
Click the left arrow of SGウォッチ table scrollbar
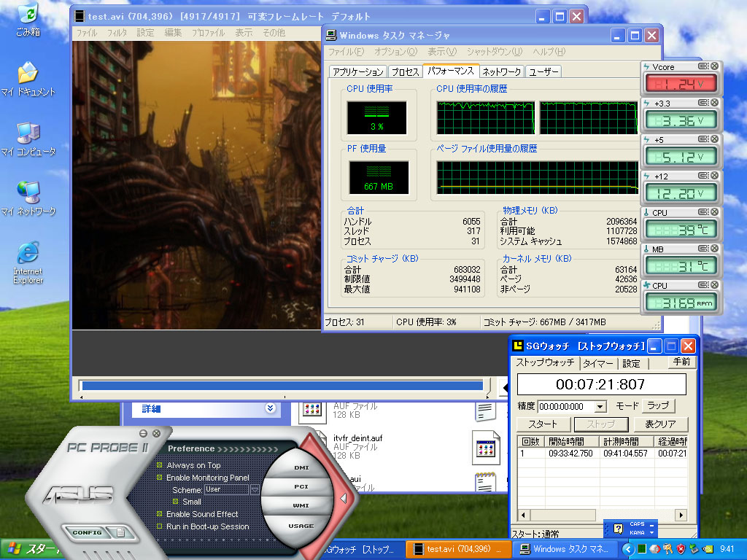524,515
